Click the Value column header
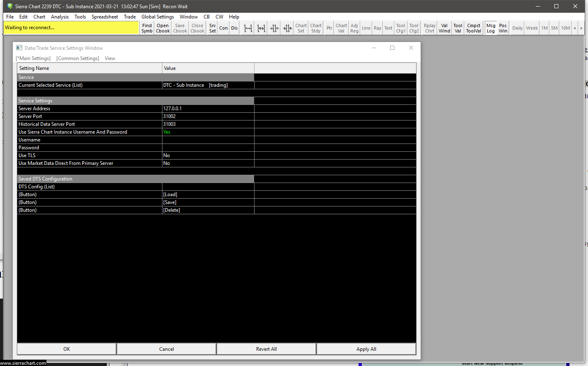The height and width of the screenshot is (366, 588). 208,68
